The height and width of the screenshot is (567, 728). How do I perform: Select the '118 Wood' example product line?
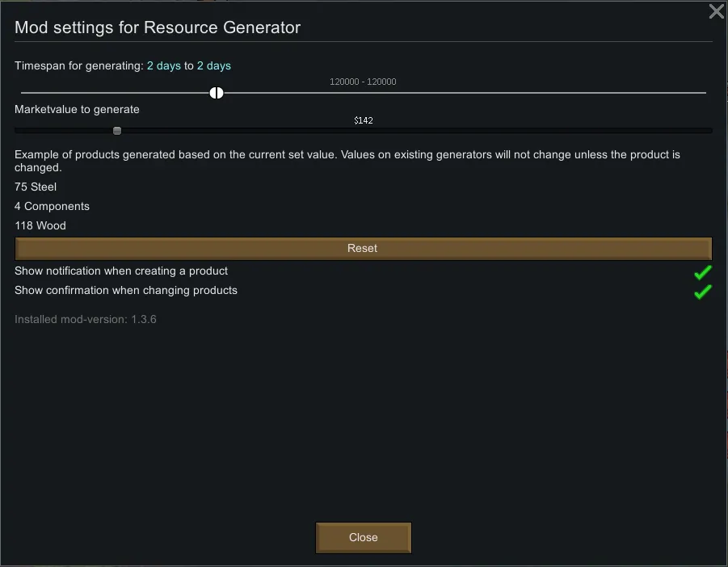[40, 226]
